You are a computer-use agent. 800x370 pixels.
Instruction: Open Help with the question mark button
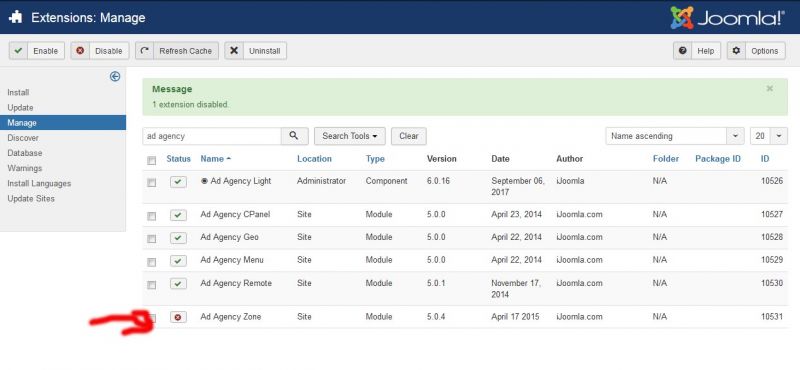(x=697, y=51)
